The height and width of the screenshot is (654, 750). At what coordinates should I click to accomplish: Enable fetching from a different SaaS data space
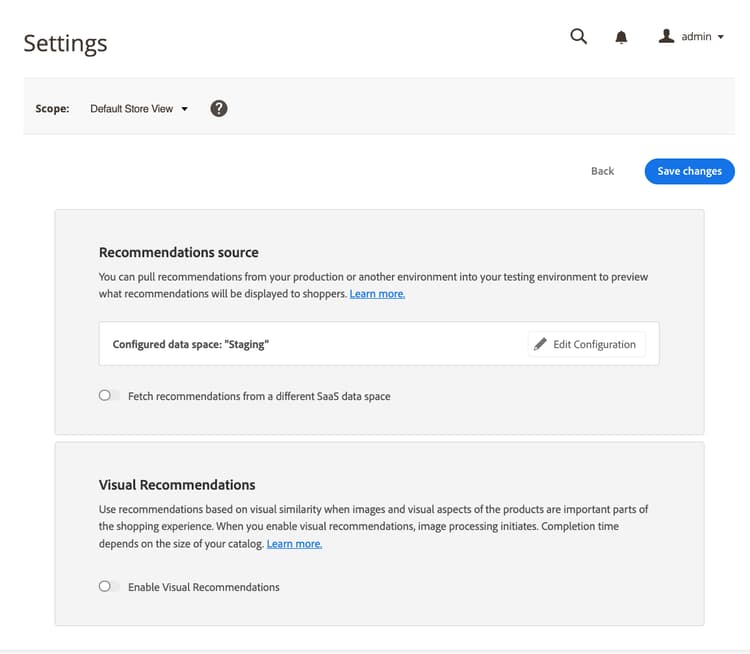coord(109,396)
